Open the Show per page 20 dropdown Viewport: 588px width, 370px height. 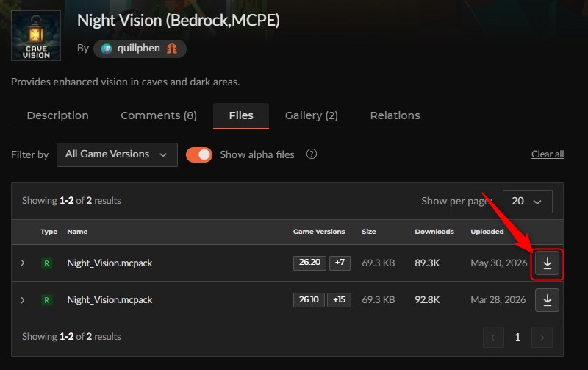[527, 202]
